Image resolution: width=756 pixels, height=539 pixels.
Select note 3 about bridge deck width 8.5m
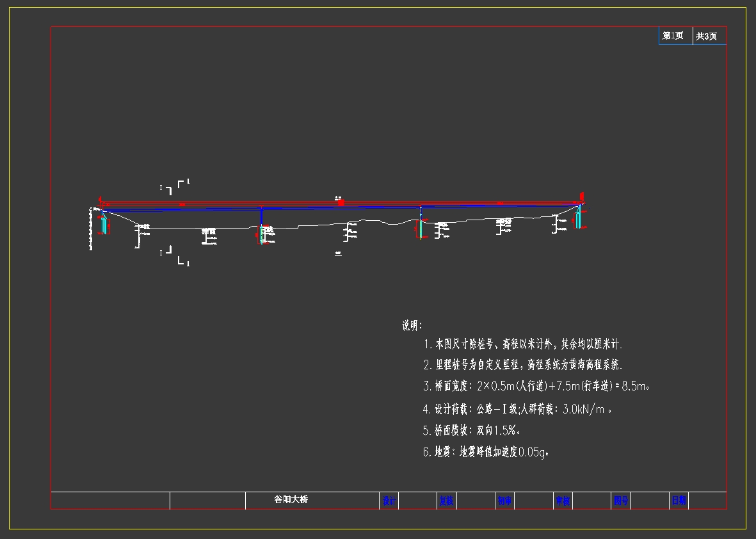pos(538,386)
